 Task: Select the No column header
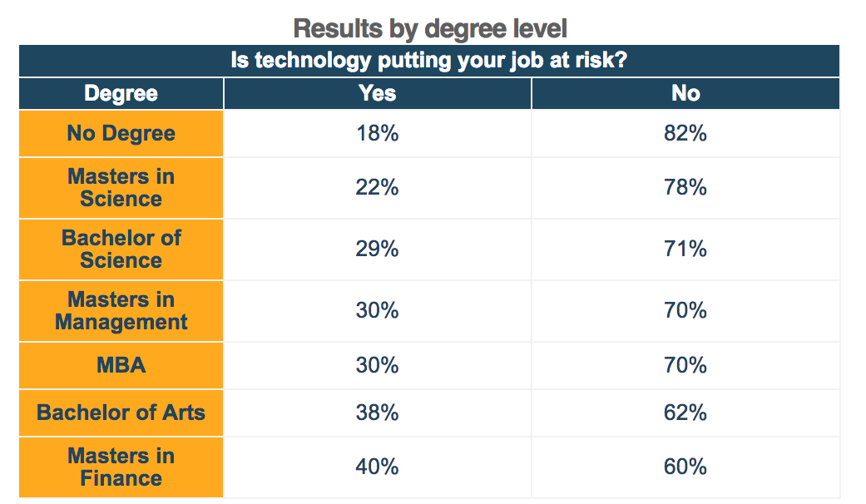[685, 93]
